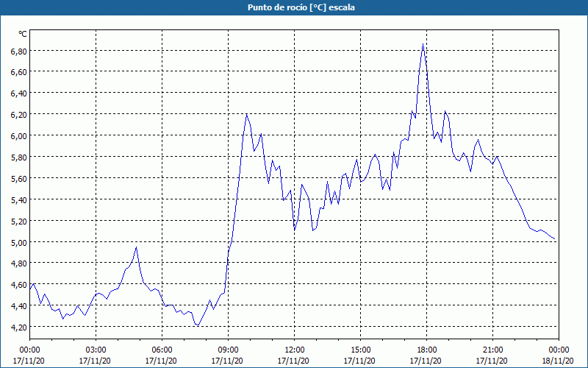
Task: Click the 5,60 y-axis value
Action: click(x=19, y=179)
